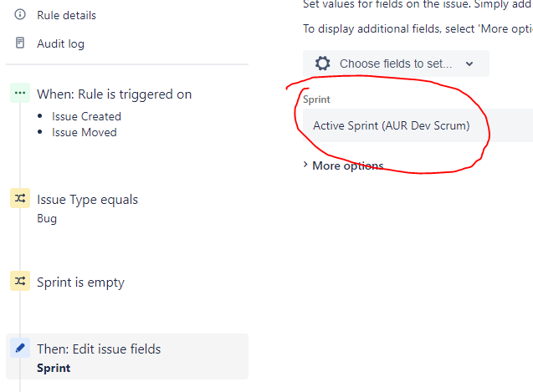This screenshot has height=392, width=533.
Task: Click the Choose fields dropdown chevron arrow
Action: (469, 64)
